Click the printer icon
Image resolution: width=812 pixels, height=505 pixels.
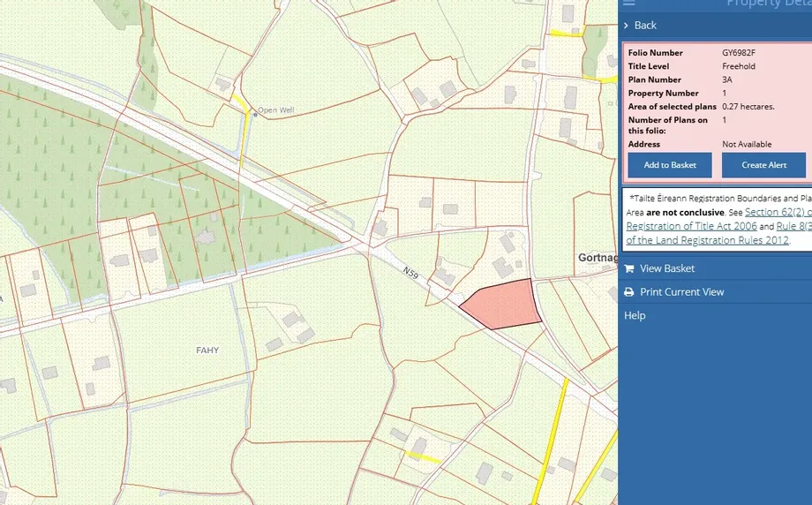pyautogui.click(x=629, y=292)
